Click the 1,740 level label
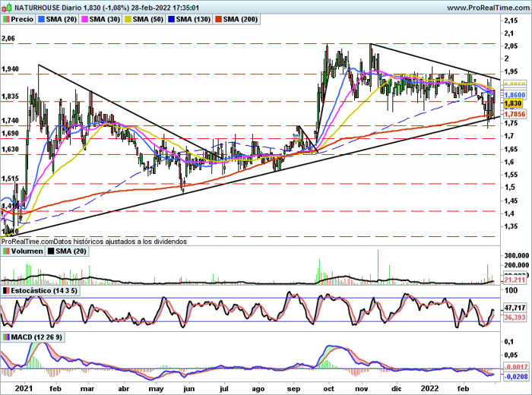The image size is (532, 395). point(10,121)
